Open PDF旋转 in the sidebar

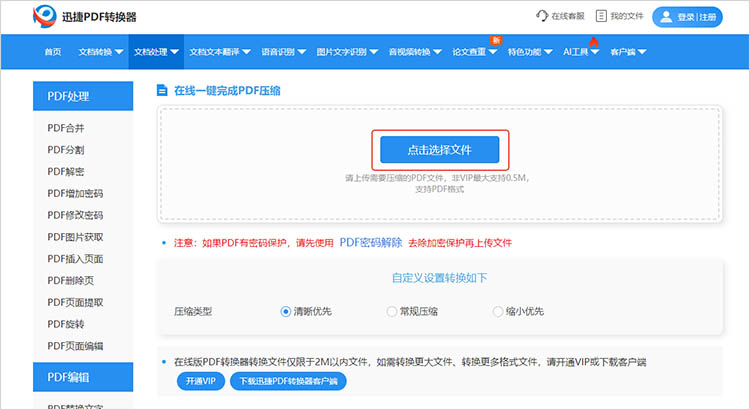point(66,324)
